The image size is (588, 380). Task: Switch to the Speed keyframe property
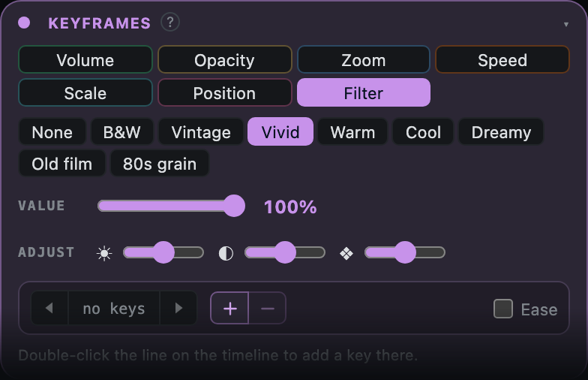502,60
